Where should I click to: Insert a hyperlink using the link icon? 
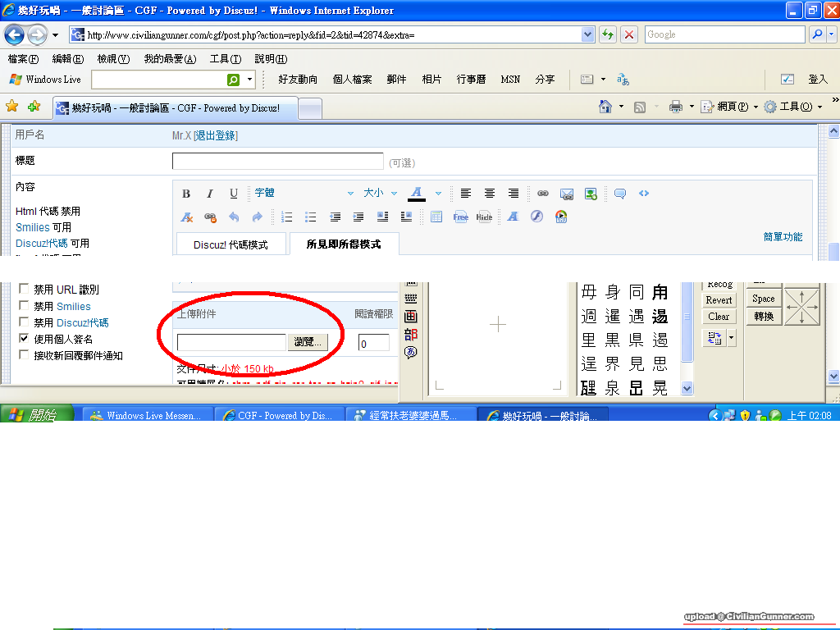tap(543, 194)
